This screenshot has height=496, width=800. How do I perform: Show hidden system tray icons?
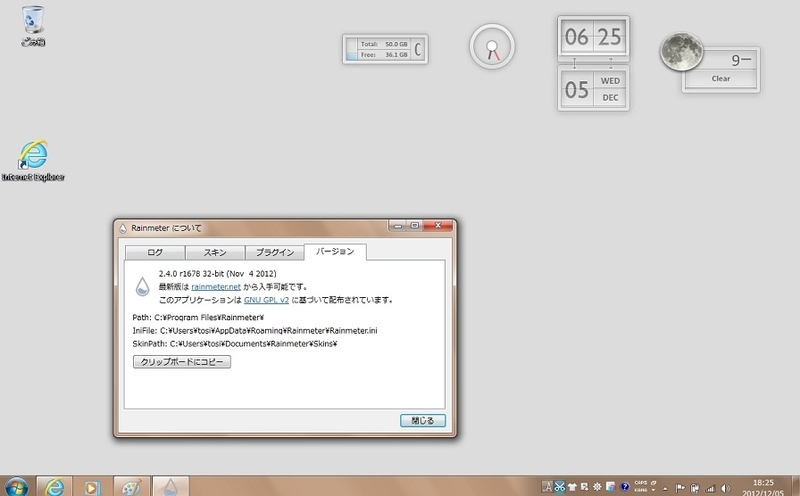pos(665,489)
